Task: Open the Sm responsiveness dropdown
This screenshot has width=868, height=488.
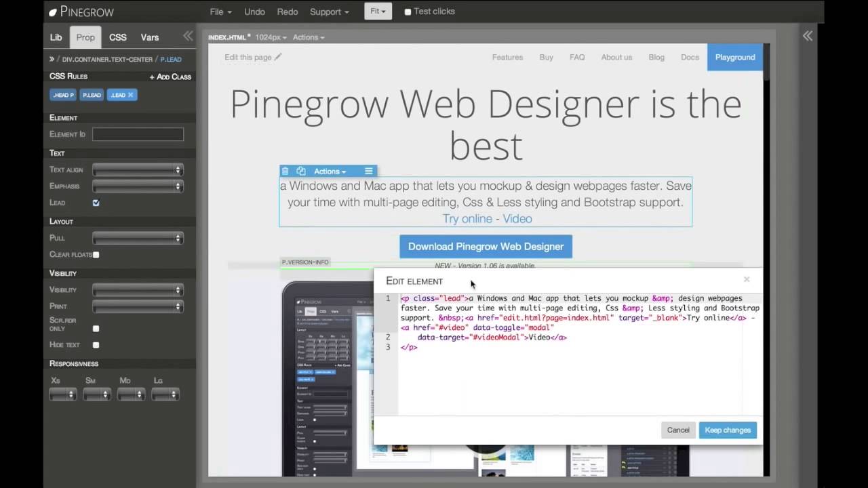Action: (x=96, y=394)
